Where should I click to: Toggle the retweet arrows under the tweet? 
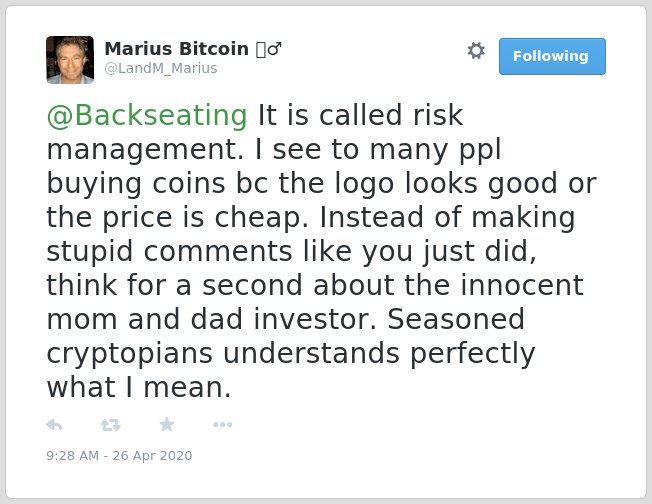(x=110, y=425)
